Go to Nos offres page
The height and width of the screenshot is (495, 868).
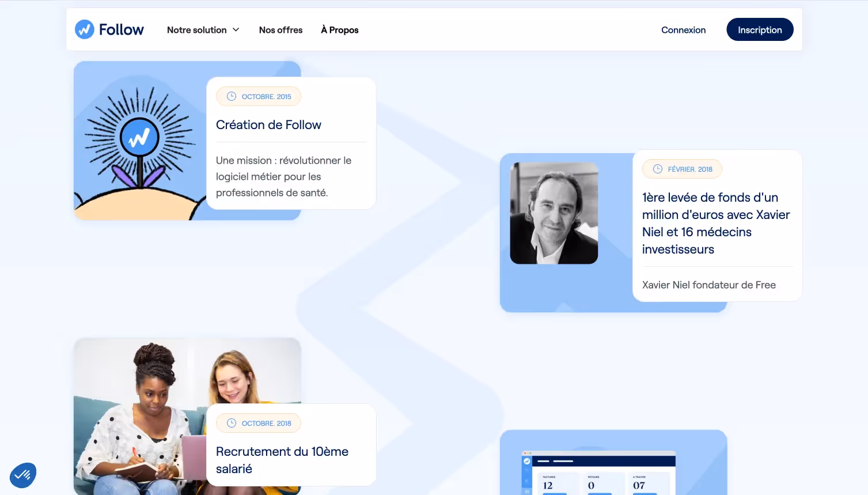point(281,30)
